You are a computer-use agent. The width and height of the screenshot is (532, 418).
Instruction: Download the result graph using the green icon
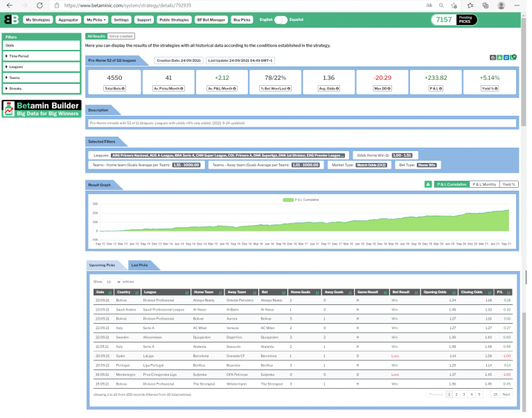[427, 184]
